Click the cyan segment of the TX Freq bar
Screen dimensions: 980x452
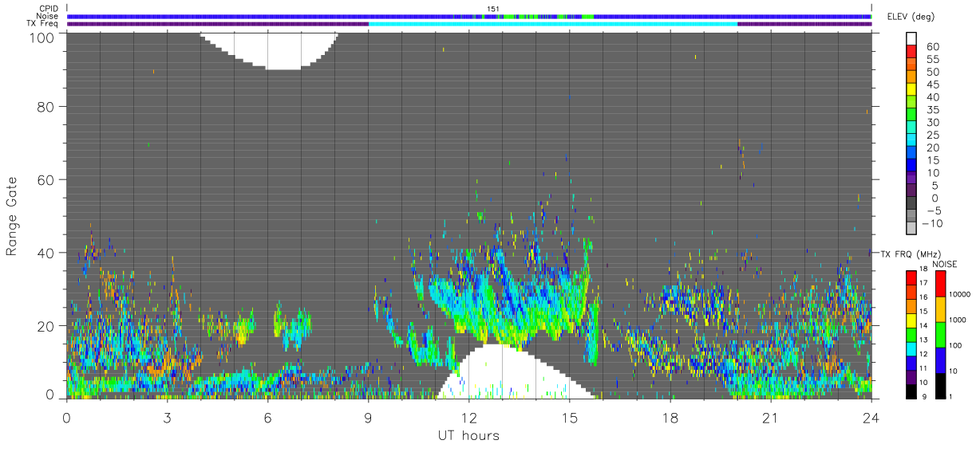tap(553, 24)
